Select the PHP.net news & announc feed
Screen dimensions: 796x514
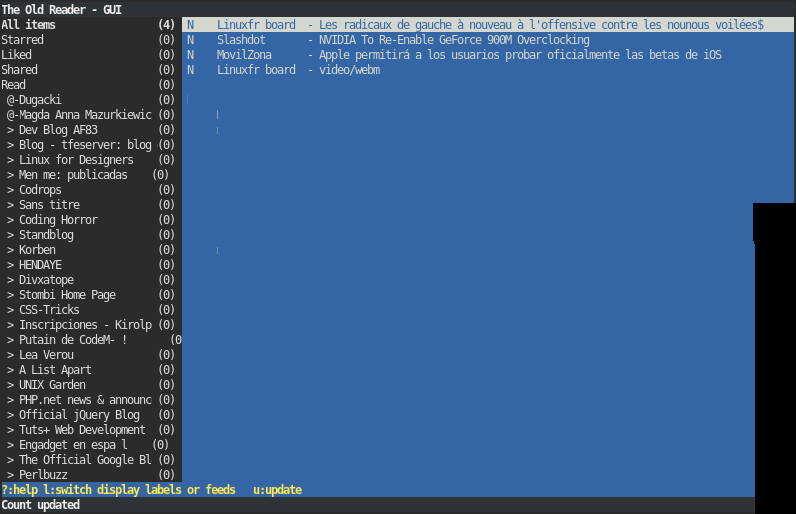click(x=90, y=400)
